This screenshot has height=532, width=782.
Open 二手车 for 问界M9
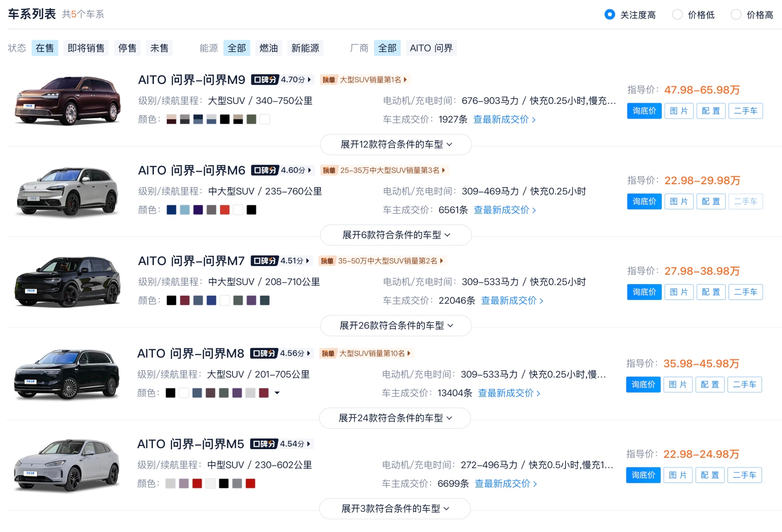click(x=746, y=111)
